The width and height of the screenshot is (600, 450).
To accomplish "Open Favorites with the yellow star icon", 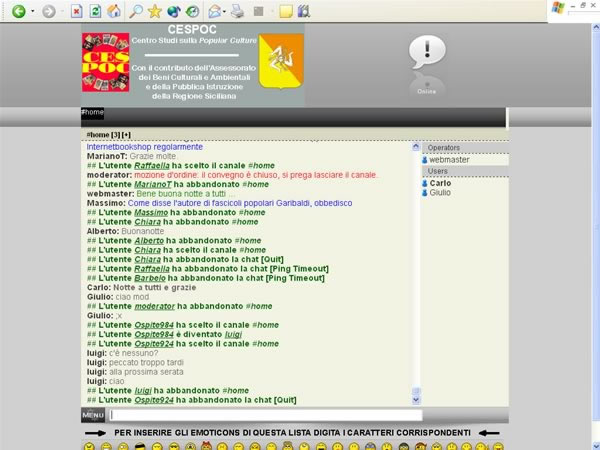I will 155,11.
